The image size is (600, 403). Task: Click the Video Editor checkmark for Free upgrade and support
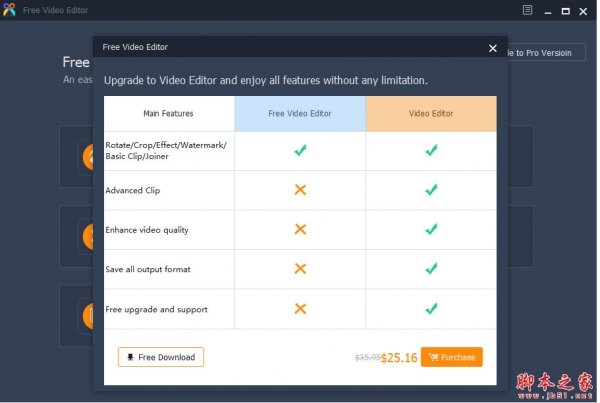(433, 310)
